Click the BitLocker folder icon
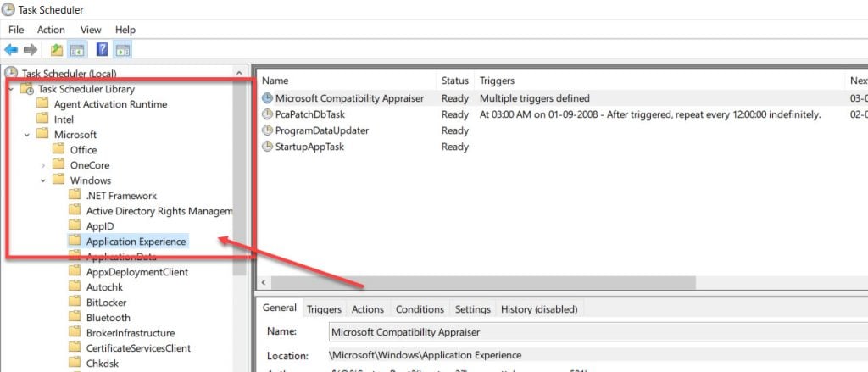Viewport: 868px width, 372px height. coord(75,303)
